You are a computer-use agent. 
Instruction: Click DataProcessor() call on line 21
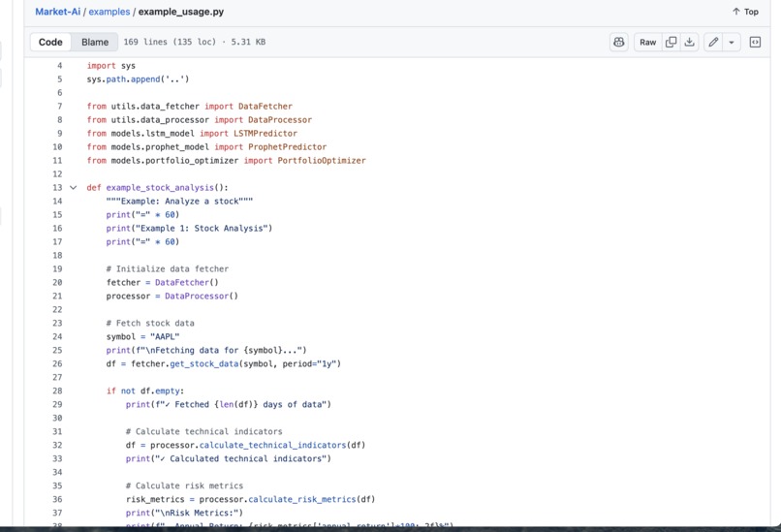[x=202, y=296]
